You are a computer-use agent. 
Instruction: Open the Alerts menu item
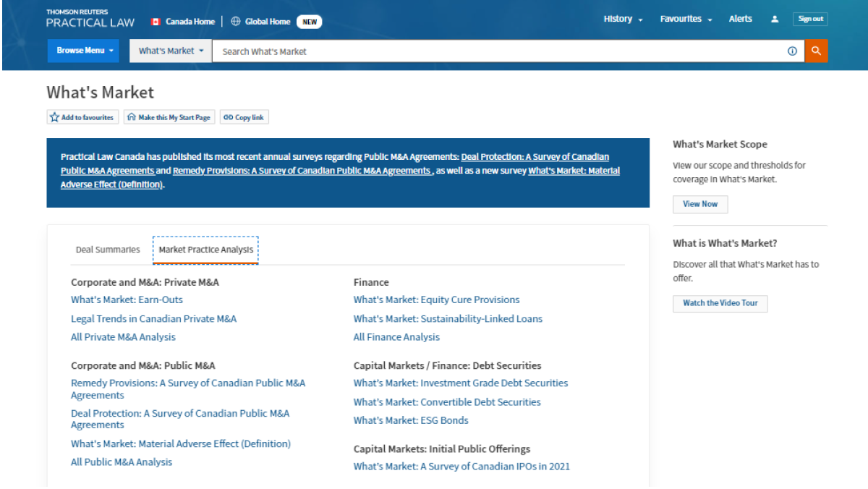click(740, 20)
